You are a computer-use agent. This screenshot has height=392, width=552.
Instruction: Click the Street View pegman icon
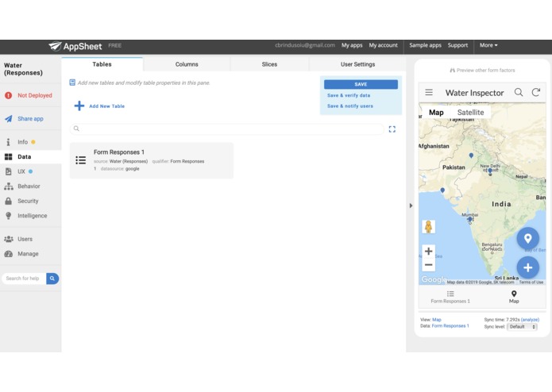(x=428, y=227)
